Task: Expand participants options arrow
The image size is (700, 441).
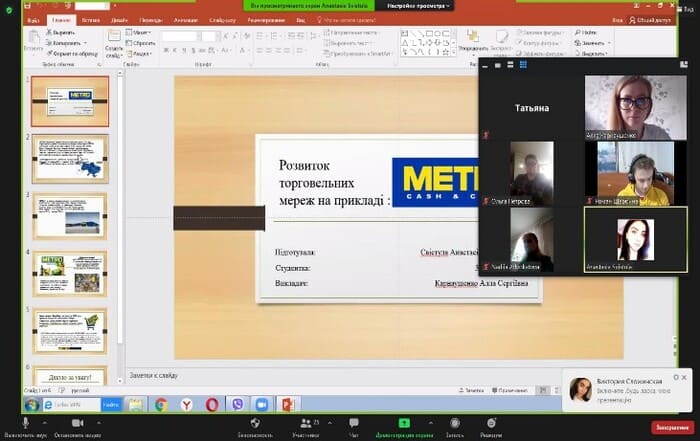Action: pos(329,422)
